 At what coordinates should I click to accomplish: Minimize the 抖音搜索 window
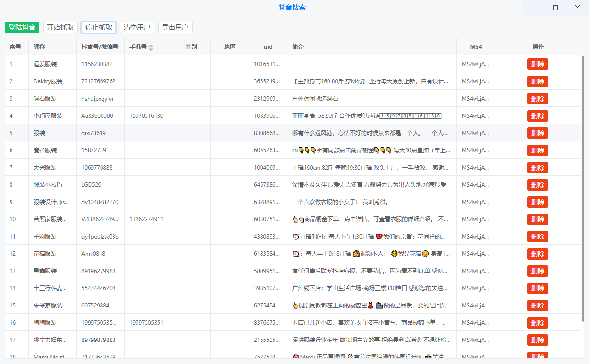534,7
